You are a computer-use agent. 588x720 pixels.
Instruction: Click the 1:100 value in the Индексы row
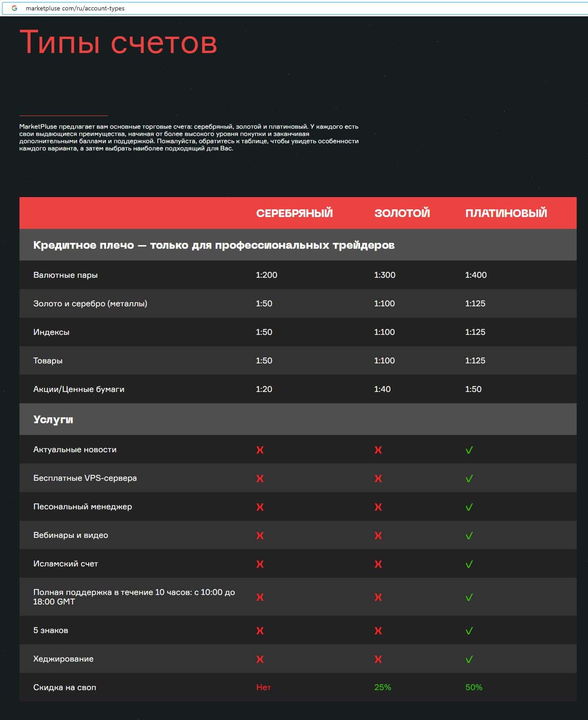[x=384, y=332]
